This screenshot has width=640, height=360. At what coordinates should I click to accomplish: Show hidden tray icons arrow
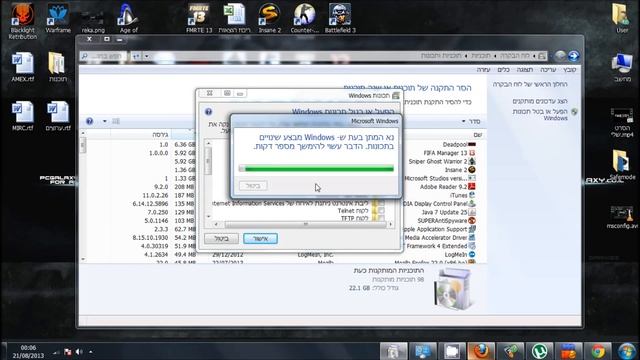(x=91, y=352)
